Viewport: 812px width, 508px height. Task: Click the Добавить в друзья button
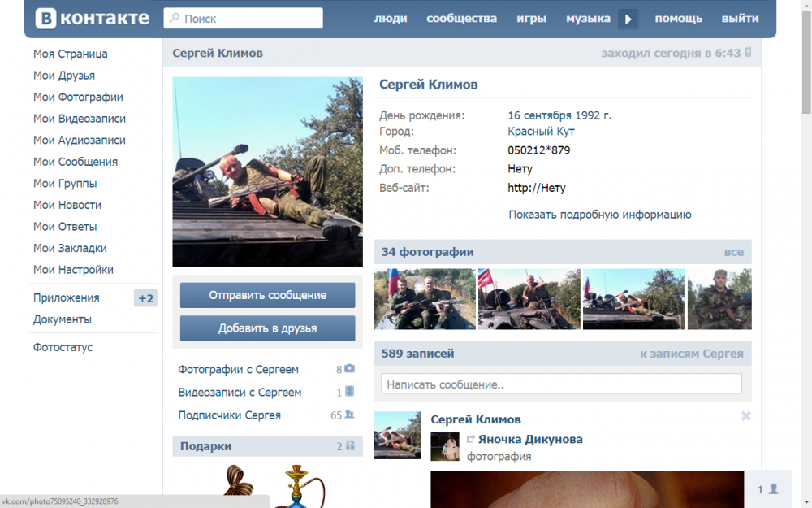pos(268,328)
